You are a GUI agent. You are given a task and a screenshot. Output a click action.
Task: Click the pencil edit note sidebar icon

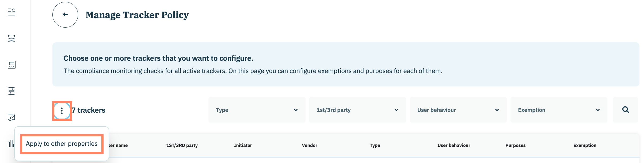12,117
